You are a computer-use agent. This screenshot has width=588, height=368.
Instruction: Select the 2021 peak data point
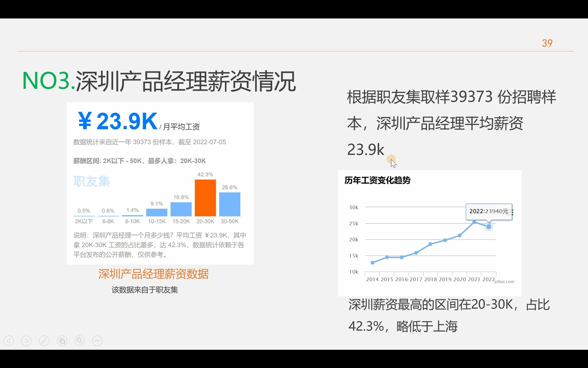(x=474, y=222)
